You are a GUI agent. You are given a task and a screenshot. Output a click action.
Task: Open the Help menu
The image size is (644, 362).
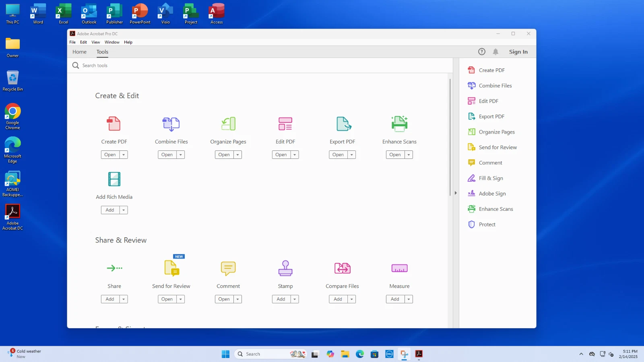point(128,42)
